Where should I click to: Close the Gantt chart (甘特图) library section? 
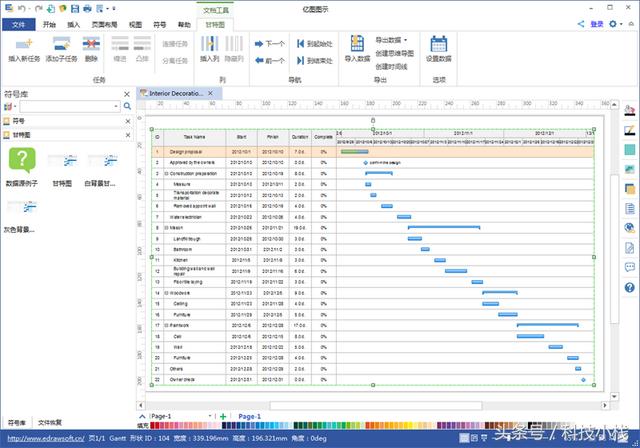tap(127, 133)
